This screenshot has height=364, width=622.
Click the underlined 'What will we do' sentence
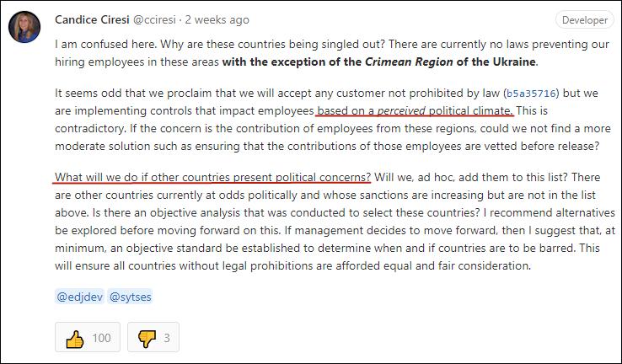coord(212,177)
